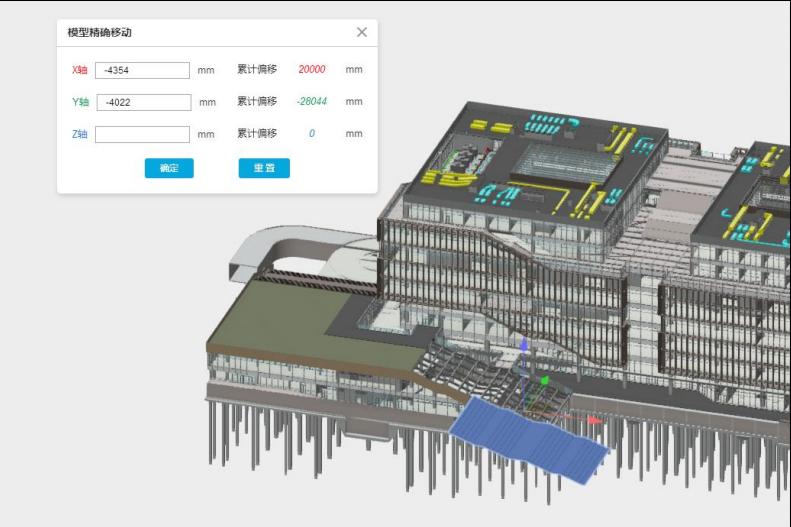This screenshot has width=791, height=527.
Task: Click the blue Z轴 label
Action: tap(80, 134)
